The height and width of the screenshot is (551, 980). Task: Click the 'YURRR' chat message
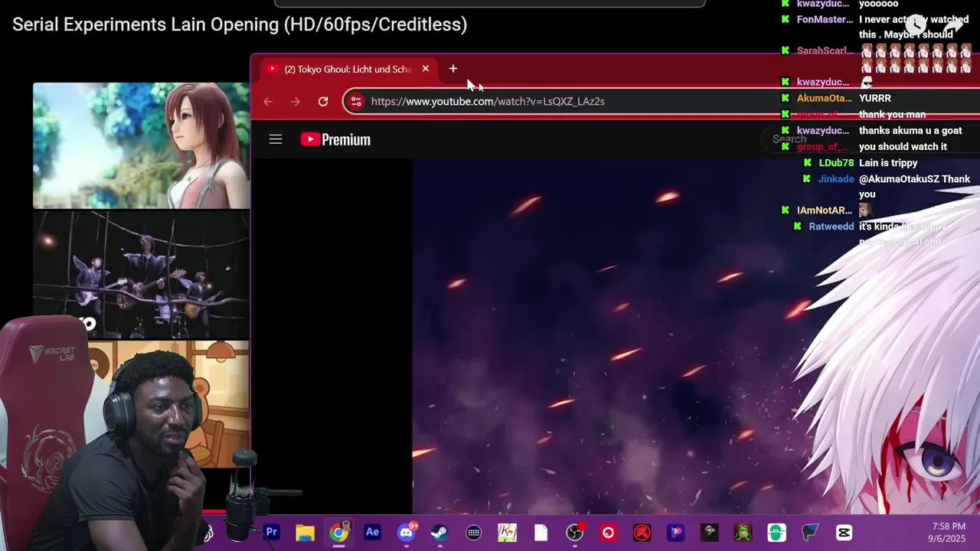pos(875,98)
